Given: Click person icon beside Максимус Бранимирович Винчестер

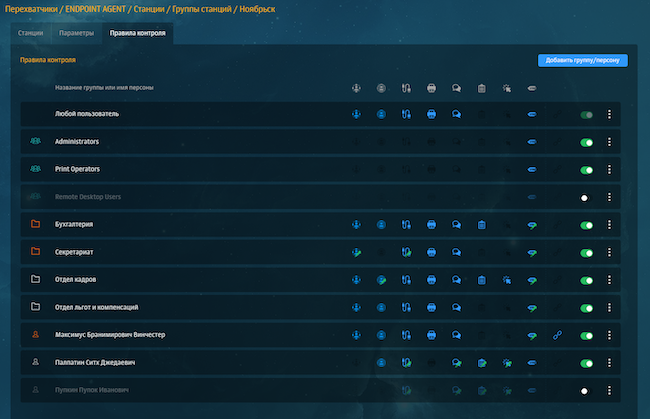Looking at the screenshot, I should coord(36,334).
